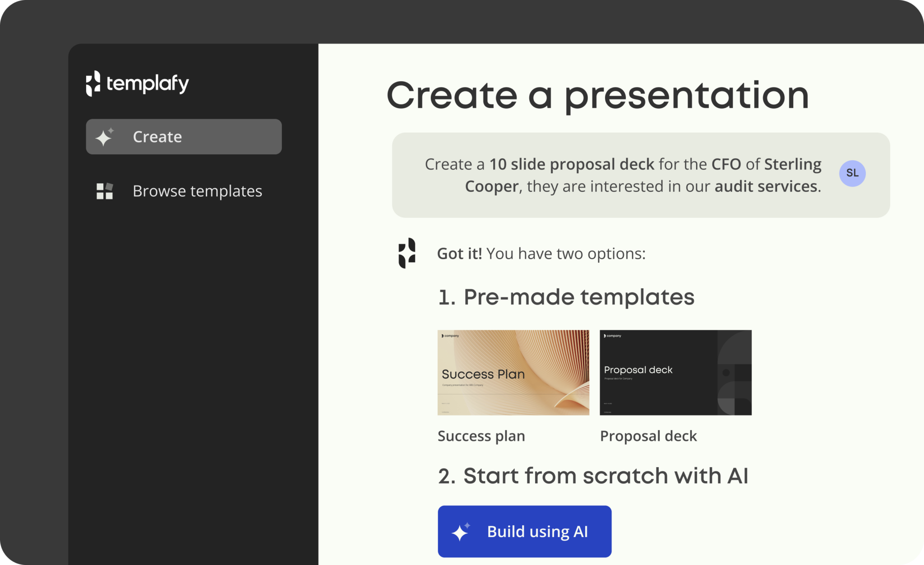Screen dimensions: 924x565
Task: Click the Templafy logo in the sidebar
Action: pos(137,83)
